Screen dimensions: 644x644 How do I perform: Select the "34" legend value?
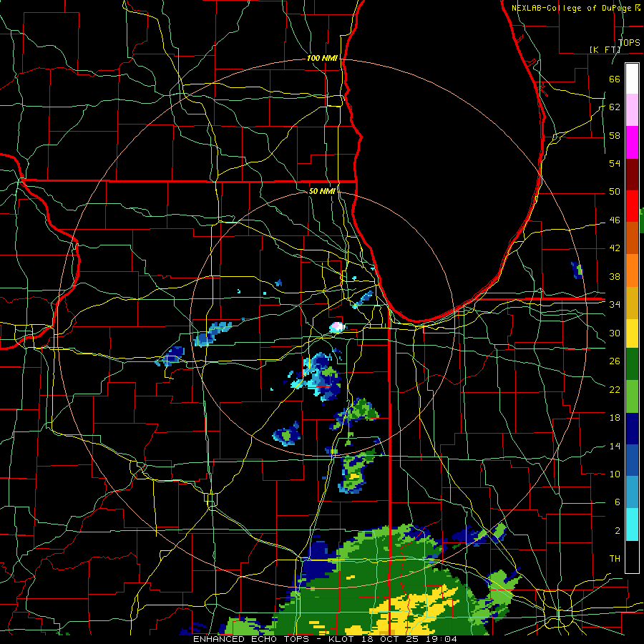pyautogui.click(x=615, y=305)
